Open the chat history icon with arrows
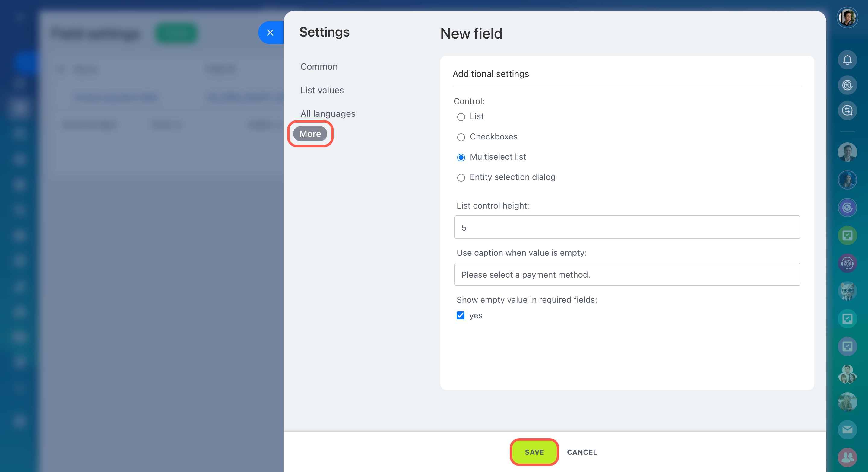868x472 pixels. click(x=847, y=110)
